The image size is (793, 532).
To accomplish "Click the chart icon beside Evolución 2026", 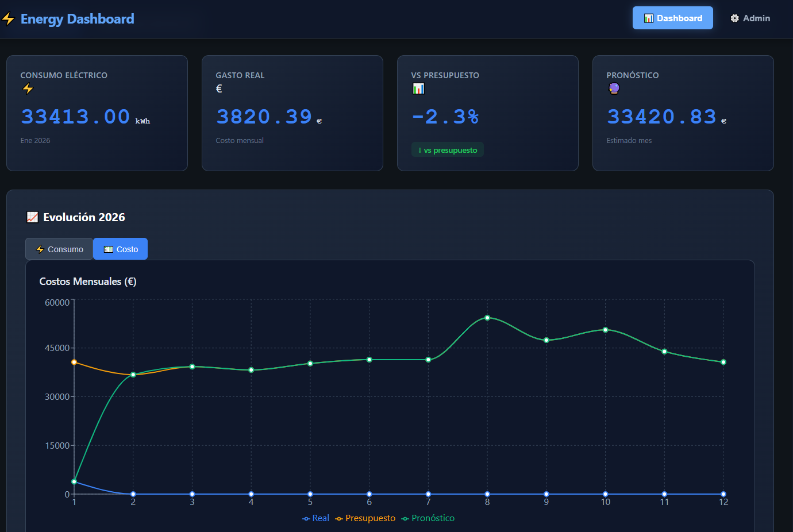I will [x=32, y=217].
